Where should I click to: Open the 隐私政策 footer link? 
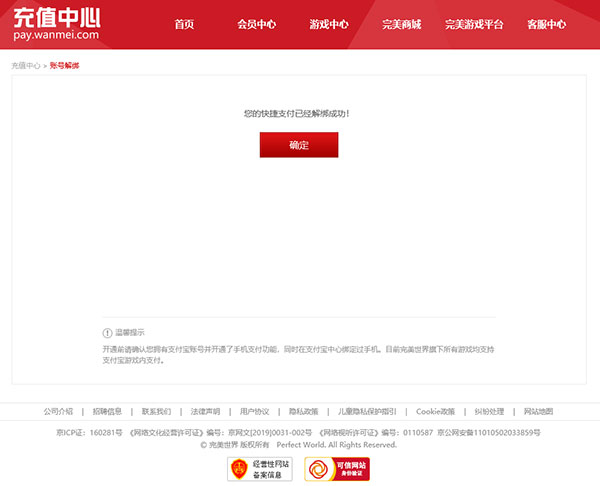(303, 411)
